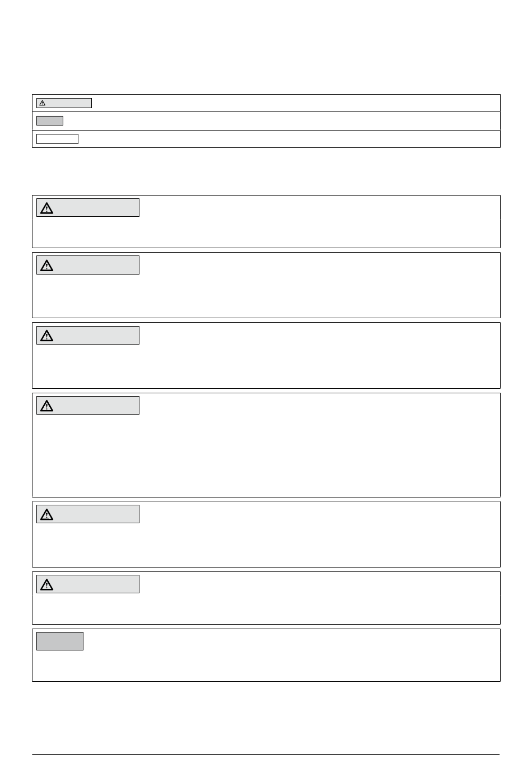
Task: Click the light gray label bar in the tallest warning panel
Action: 88,405
